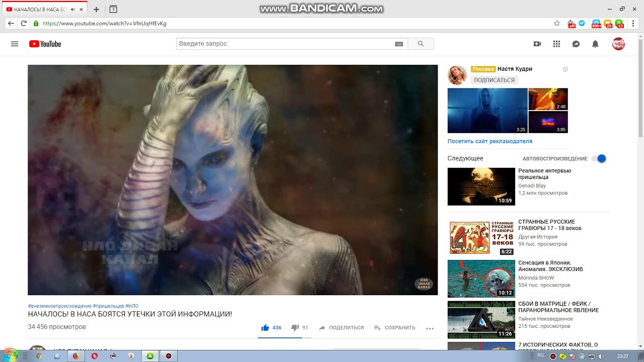This screenshot has width=644, height=362.
Task: Open a new browser tab
Action: [x=96, y=9]
